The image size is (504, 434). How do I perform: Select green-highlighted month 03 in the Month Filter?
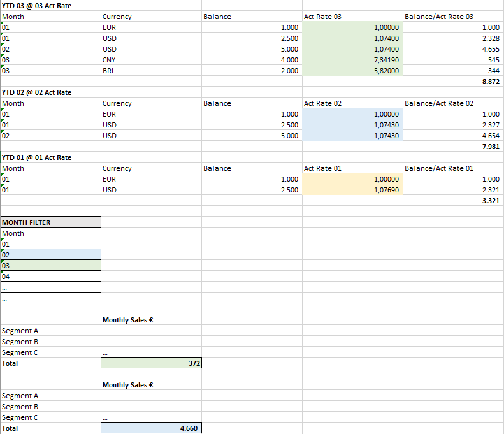pyautogui.click(x=51, y=266)
